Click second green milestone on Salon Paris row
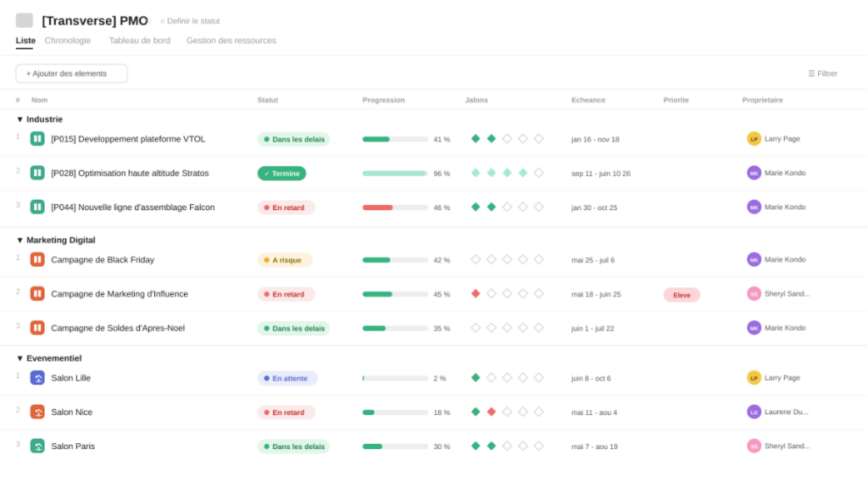The width and height of the screenshot is (868, 499). point(491,446)
